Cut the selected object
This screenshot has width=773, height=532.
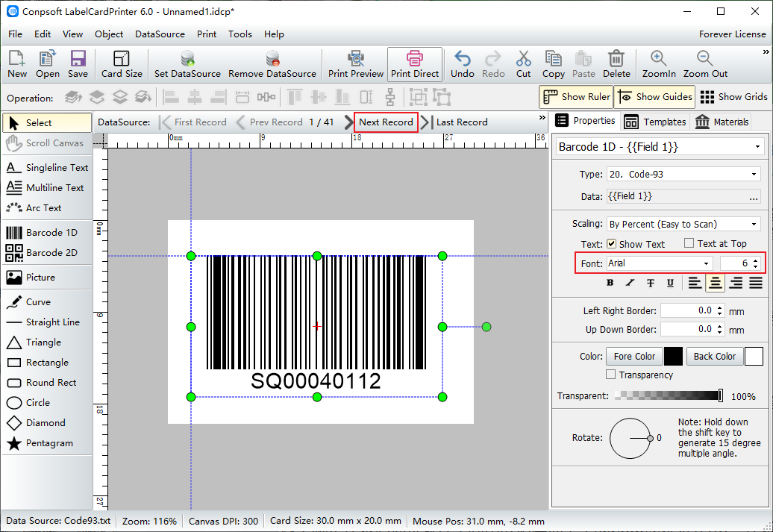tap(524, 63)
